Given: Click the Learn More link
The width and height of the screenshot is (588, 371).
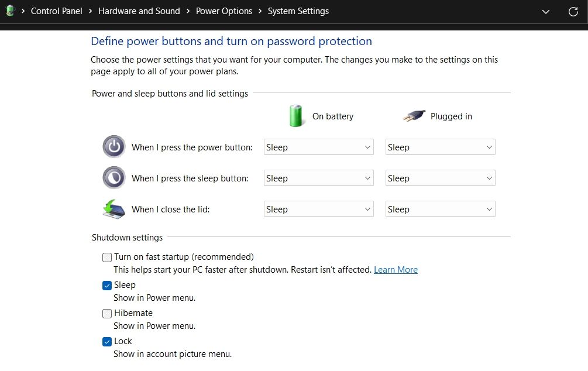Looking at the screenshot, I should point(396,269).
